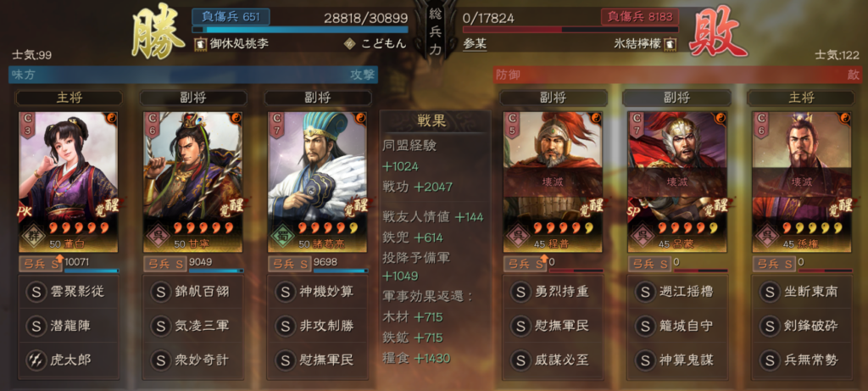The width and height of the screenshot is (868, 391).
Task: Click the 参某 player name link
Action: click(475, 44)
